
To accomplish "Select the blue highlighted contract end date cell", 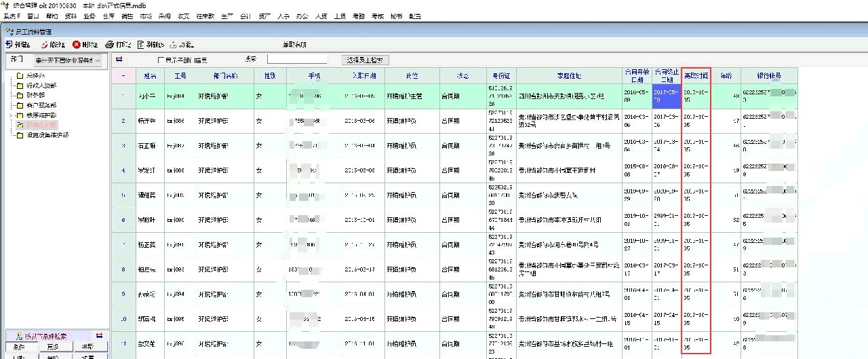I will pyautogui.click(x=666, y=96).
